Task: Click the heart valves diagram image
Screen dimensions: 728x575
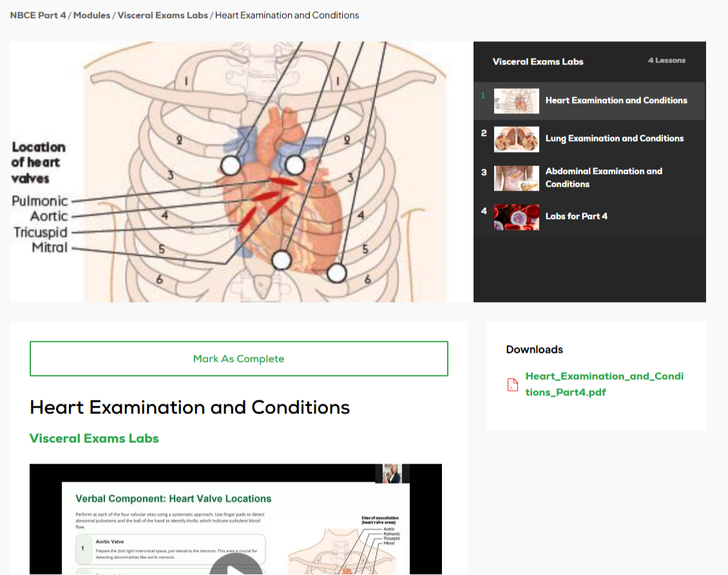Action: (242, 172)
